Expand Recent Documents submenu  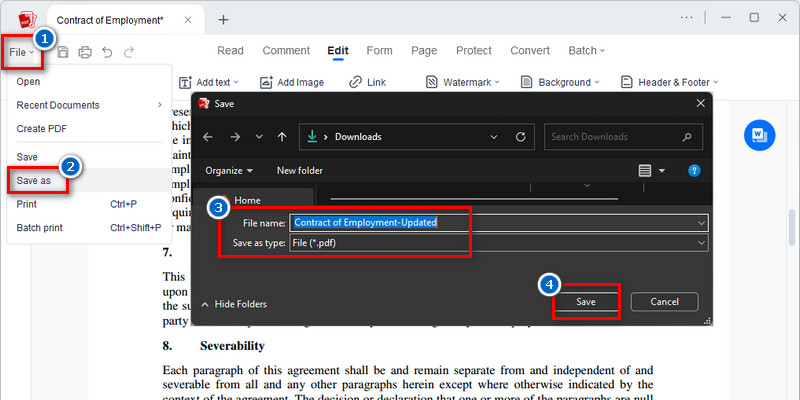[89, 105]
